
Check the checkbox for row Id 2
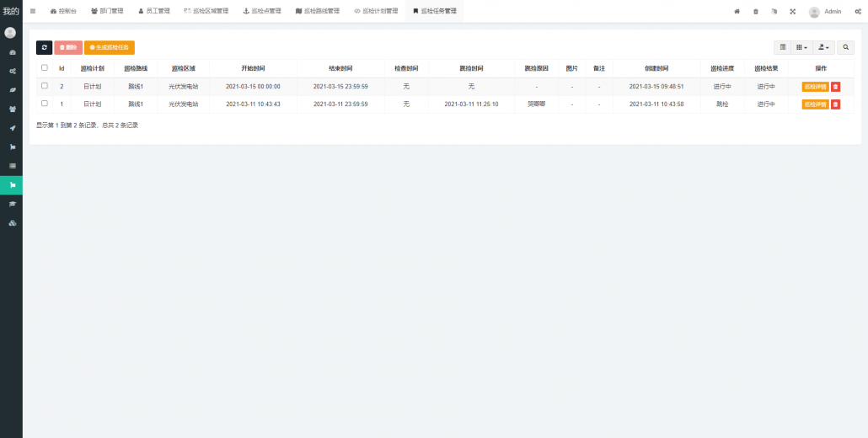(45, 86)
